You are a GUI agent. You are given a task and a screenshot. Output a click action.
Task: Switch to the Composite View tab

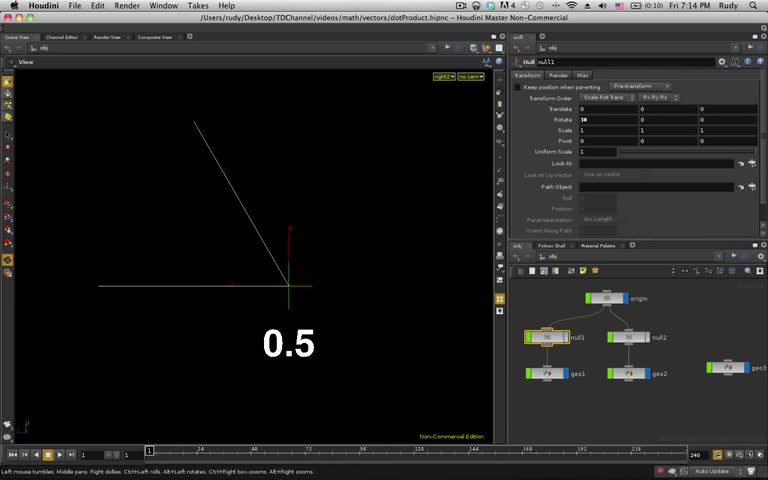[154, 37]
